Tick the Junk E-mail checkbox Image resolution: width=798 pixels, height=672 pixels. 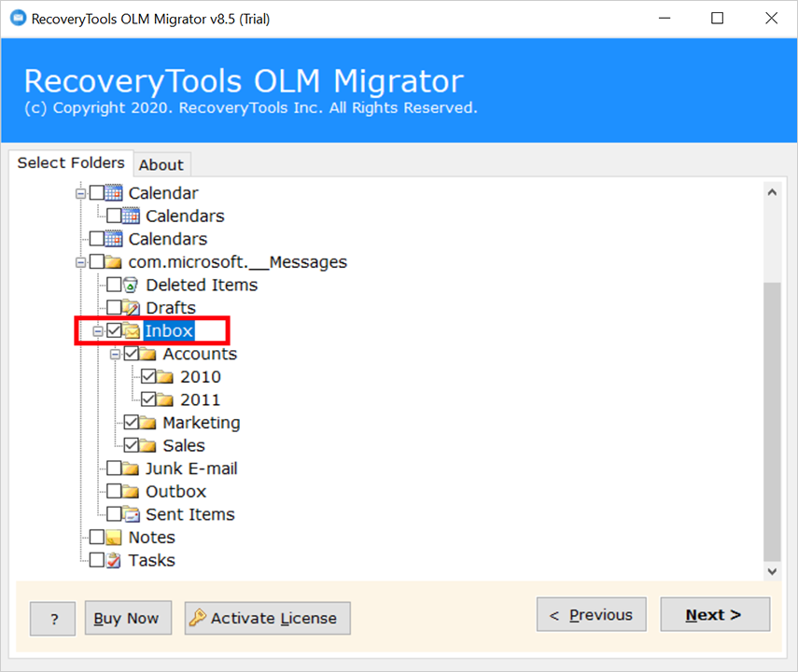[x=114, y=469]
